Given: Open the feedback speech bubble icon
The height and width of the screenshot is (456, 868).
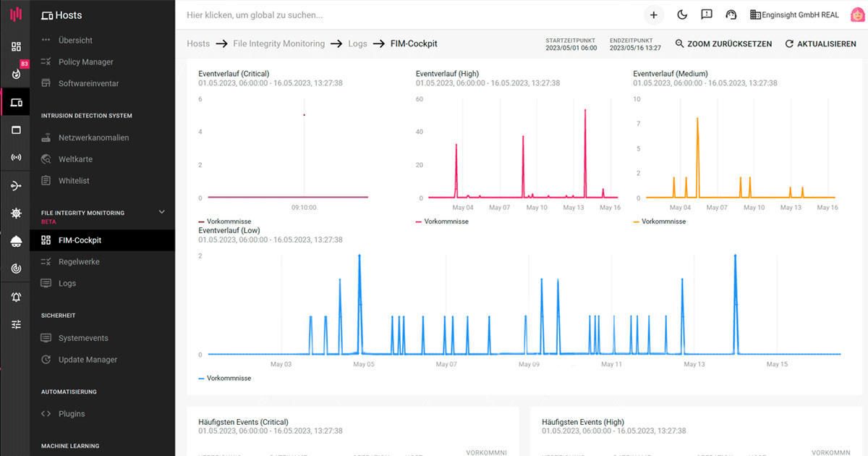Looking at the screenshot, I should 707,14.
